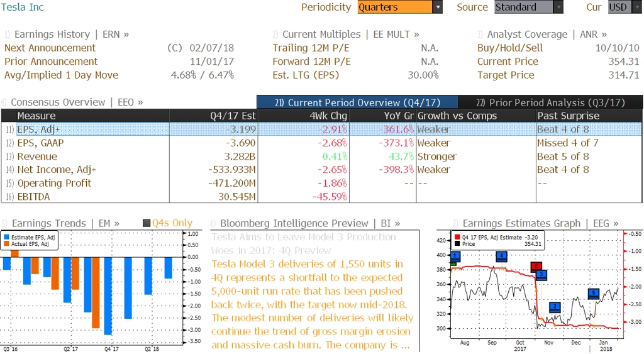Image resolution: width=644 pixels, height=354 pixels.
Task: Open Earnings History ERN link
Action: (x=72, y=34)
